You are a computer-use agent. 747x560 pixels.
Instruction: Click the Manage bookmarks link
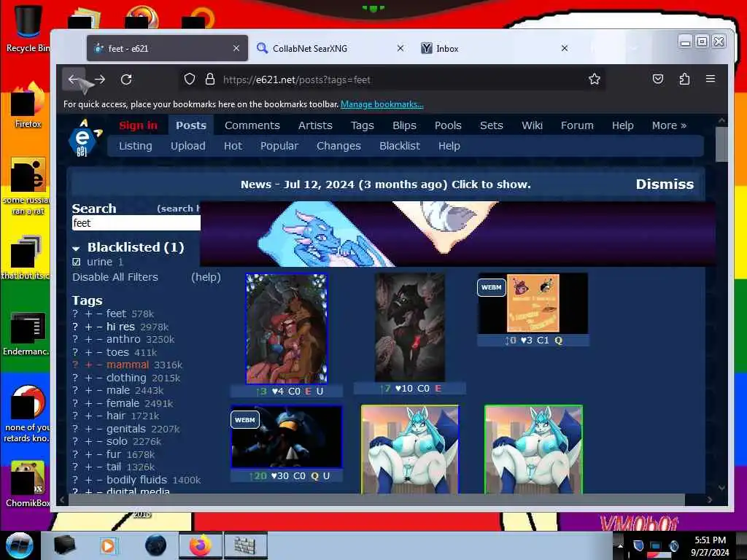382,104
